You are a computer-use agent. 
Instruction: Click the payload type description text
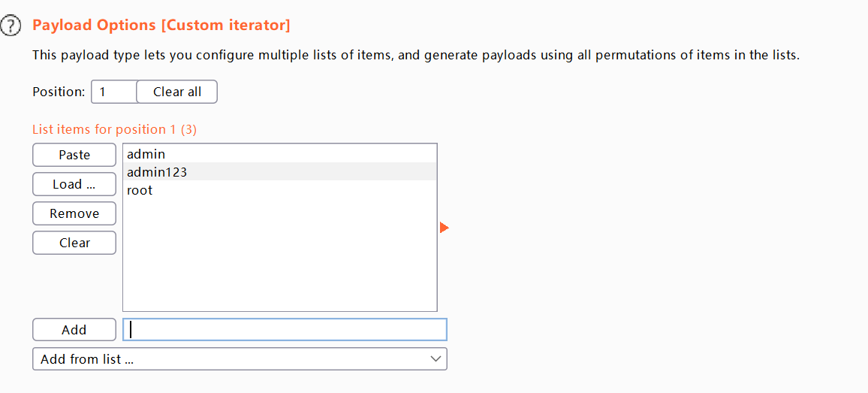(x=416, y=55)
